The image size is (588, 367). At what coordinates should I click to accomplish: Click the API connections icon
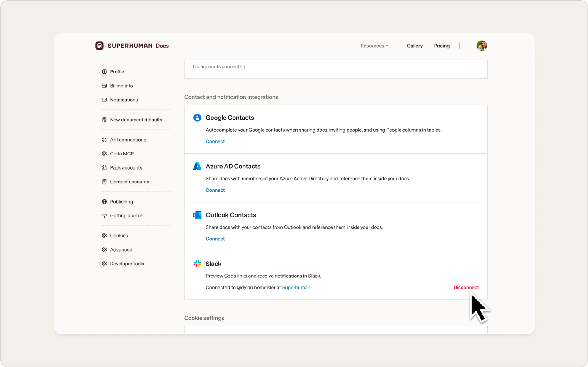104,140
